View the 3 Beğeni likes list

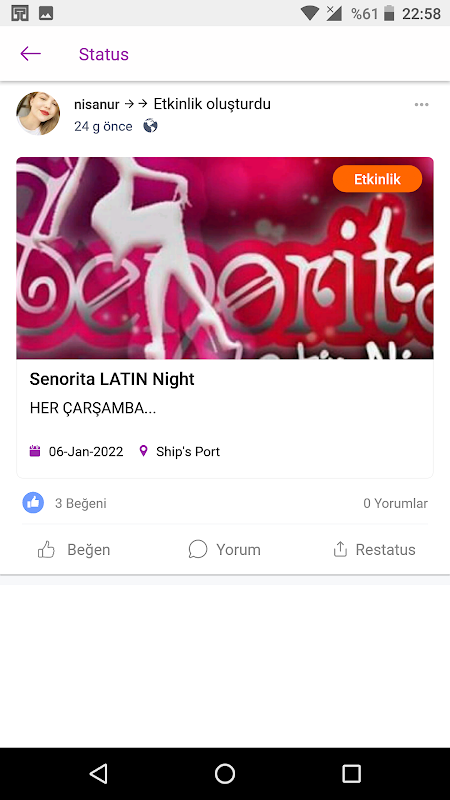click(x=81, y=504)
